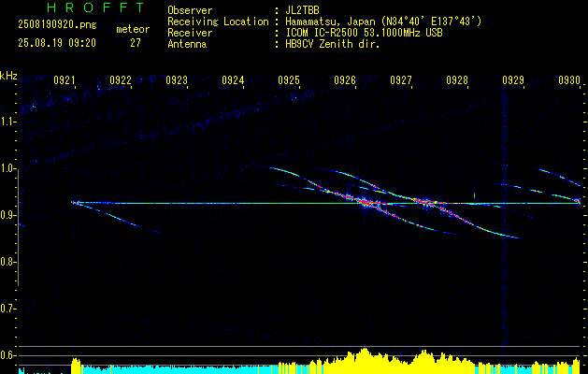Click the Observer field label
588x374 pixels.
click(190, 10)
